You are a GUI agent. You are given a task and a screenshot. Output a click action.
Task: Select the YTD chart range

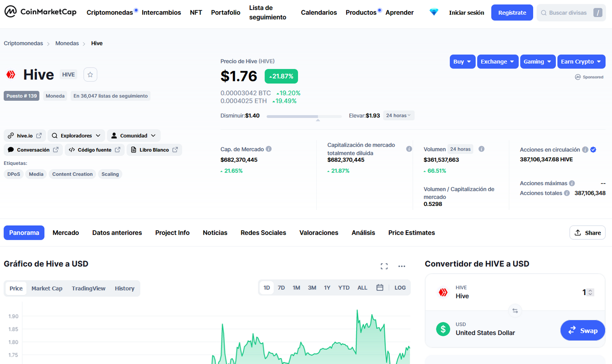(x=344, y=288)
